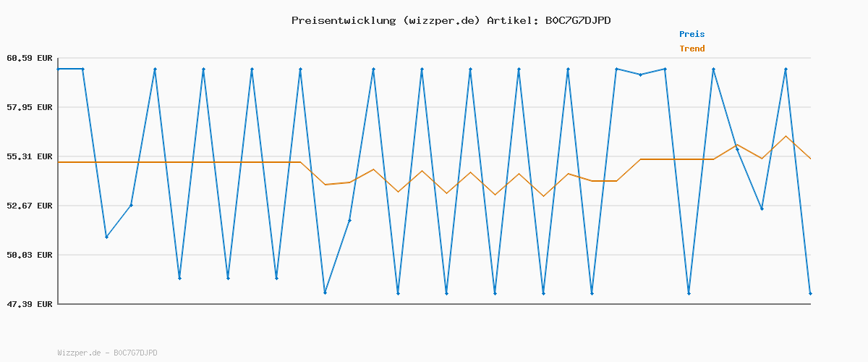868x362 pixels.
Task: Click the 50.03 EUR axis label
Action: point(30,255)
